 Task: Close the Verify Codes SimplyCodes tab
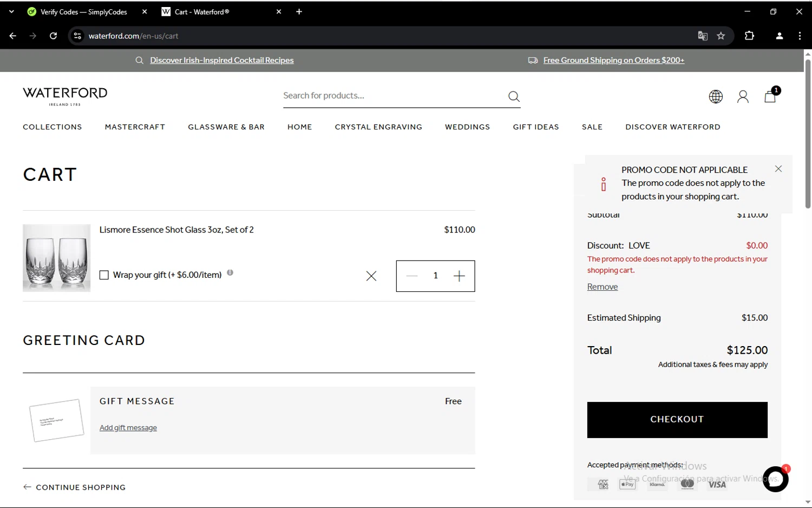(x=145, y=11)
